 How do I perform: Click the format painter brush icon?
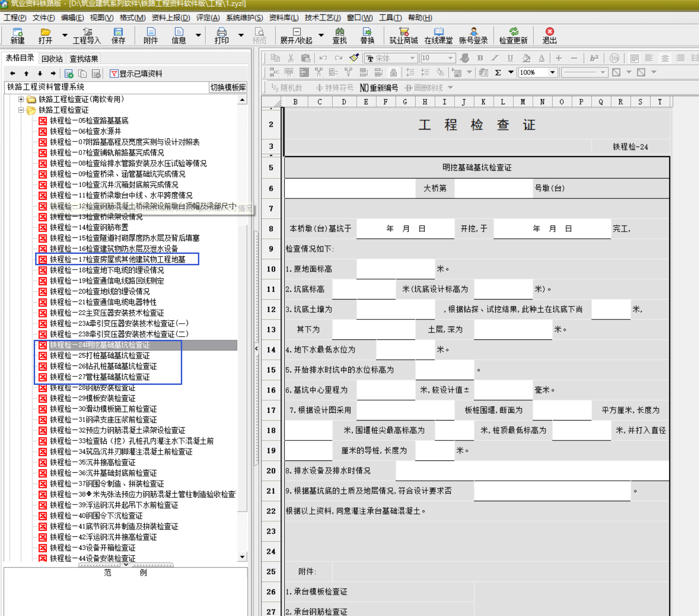[354, 58]
